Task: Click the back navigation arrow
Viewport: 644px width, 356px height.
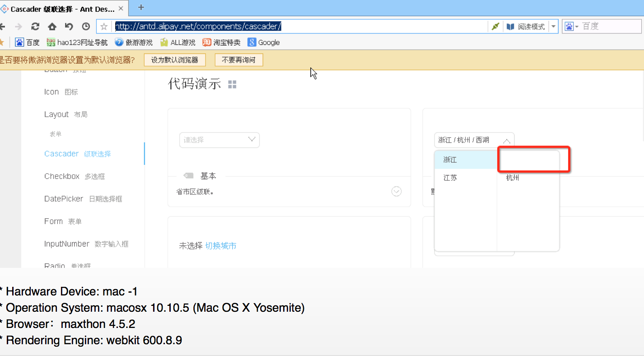Action: point(4,26)
